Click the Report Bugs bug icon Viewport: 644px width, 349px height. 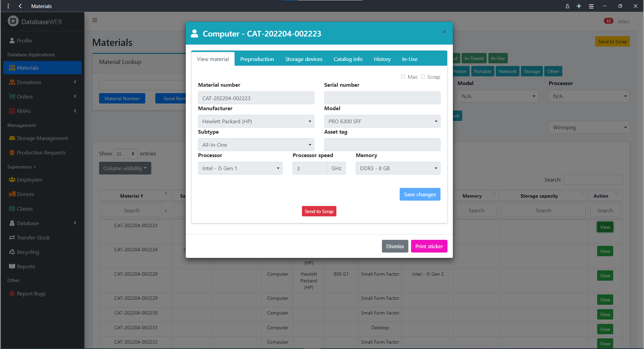12,293
